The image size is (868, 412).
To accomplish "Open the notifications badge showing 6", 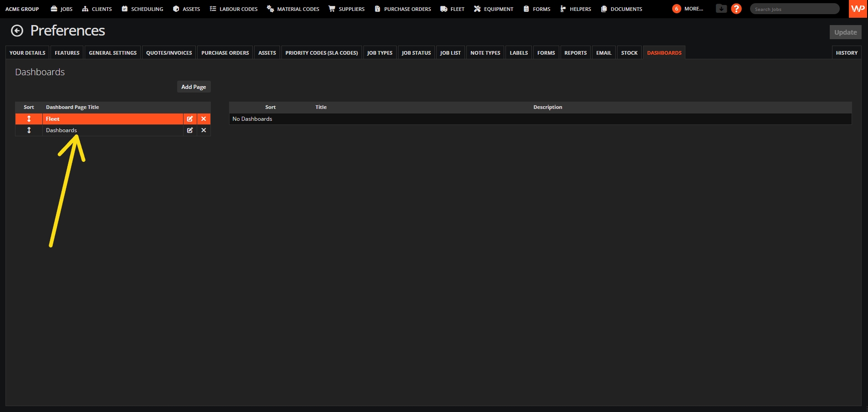I will [x=677, y=9].
